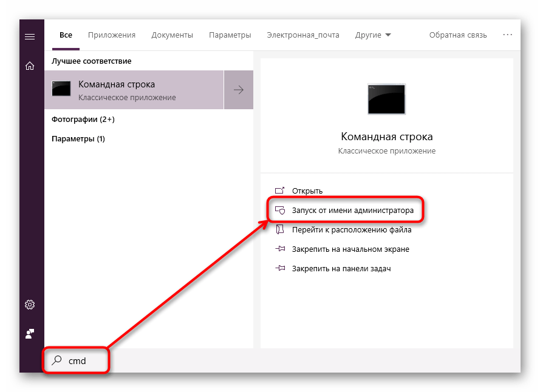Click the large command prompt preview icon
This screenshot has width=540, height=392.
tap(386, 99)
